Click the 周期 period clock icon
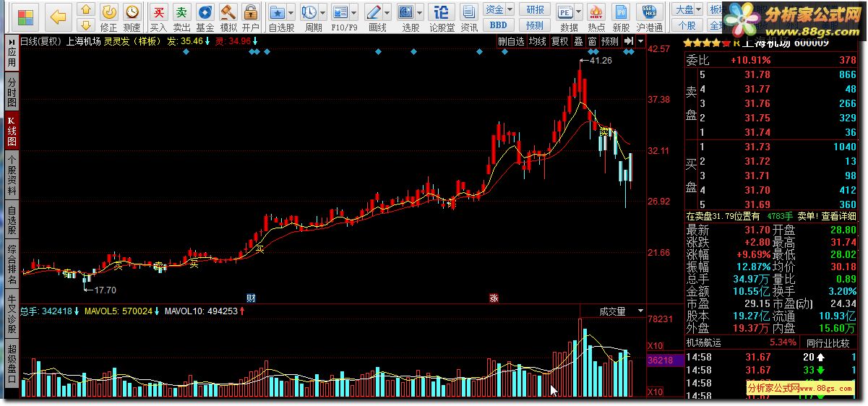Screen dimensions: 868x406 point(309,12)
